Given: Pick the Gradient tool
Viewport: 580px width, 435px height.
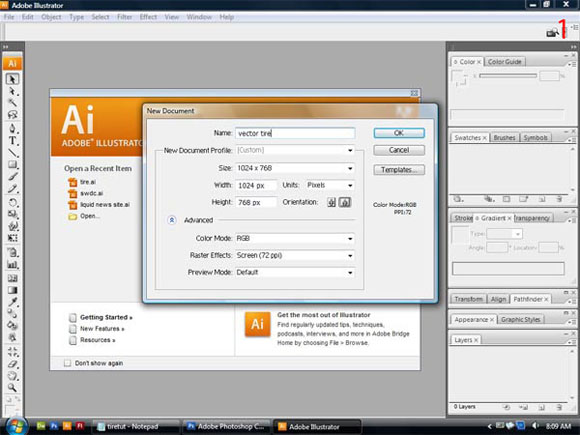Looking at the screenshot, I should (x=12, y=290).
